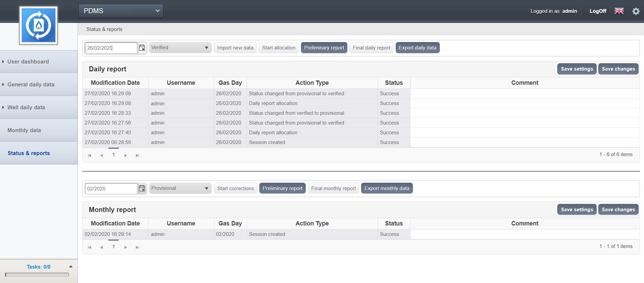This screenshot has height=283, width=644.
Task: Click the UK flag language icon
Action: [x=619, y=11]
